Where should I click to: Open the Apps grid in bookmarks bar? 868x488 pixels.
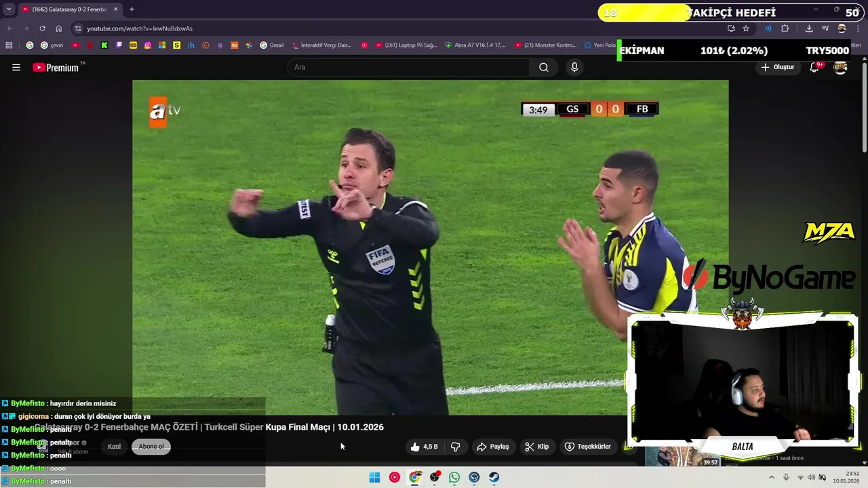(x=9, y=45)
